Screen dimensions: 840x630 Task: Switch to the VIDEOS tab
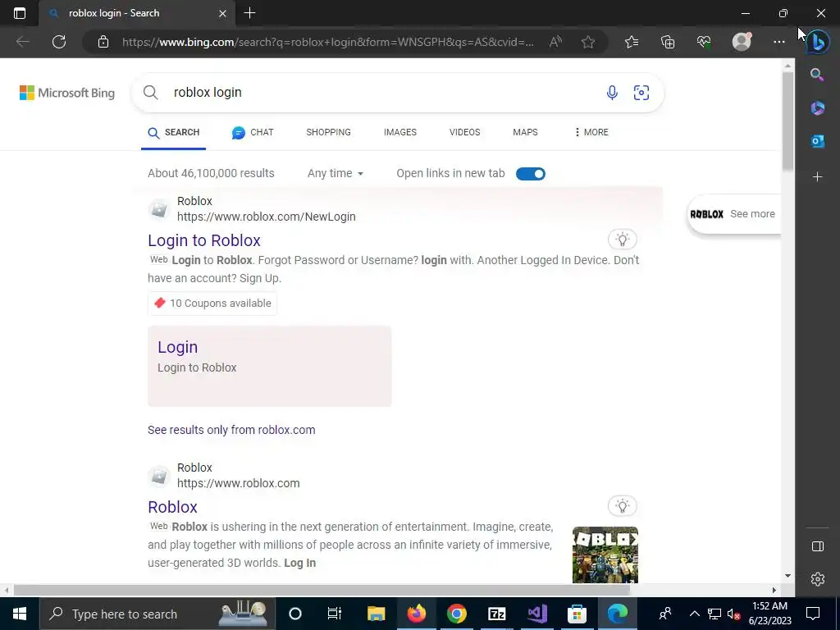tap(464, 132)
